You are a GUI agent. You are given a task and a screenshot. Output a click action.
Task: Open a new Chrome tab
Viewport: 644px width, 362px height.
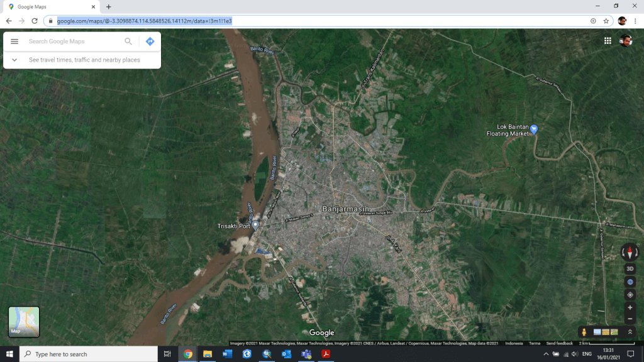[109, 7]
